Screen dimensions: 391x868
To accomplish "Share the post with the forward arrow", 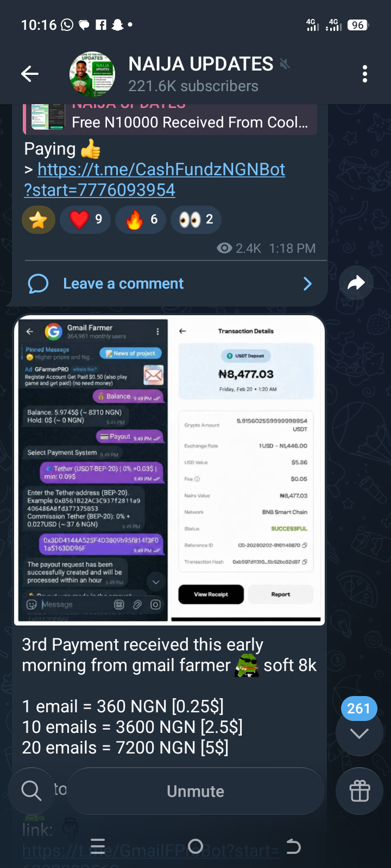I will (356, 283).
